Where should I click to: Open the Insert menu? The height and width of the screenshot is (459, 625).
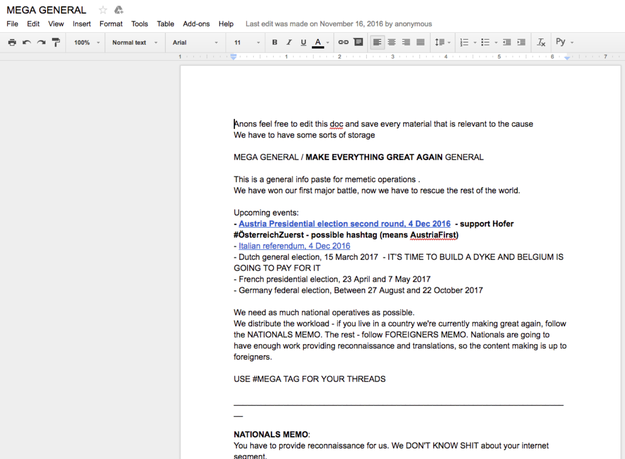coord(81,24)
